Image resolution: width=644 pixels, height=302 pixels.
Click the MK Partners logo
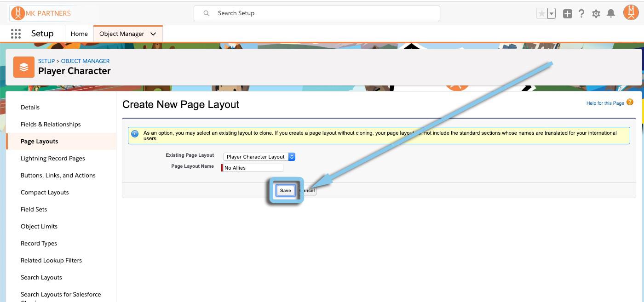41,13
